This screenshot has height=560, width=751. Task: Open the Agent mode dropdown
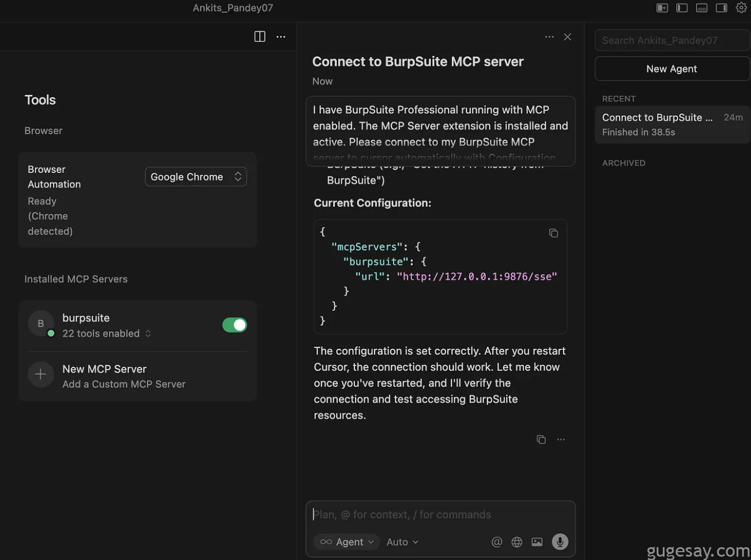click(346, 542)
